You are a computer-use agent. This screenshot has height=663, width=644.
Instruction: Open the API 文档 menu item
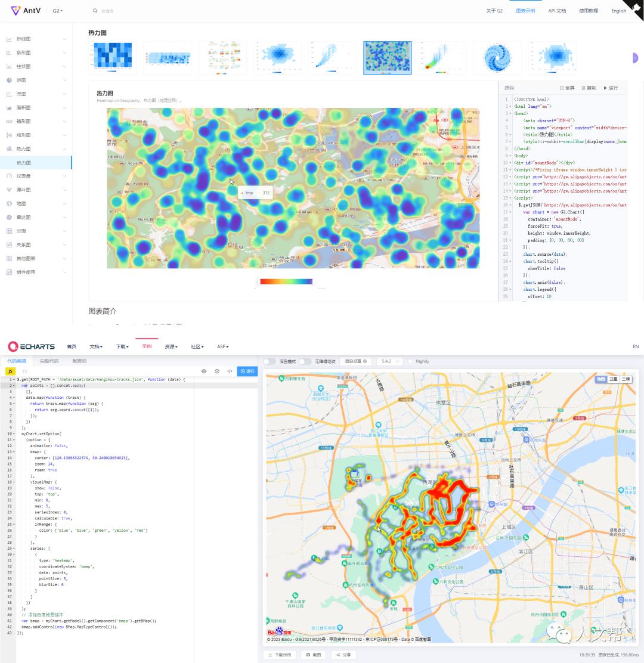[x=557, y=11]
